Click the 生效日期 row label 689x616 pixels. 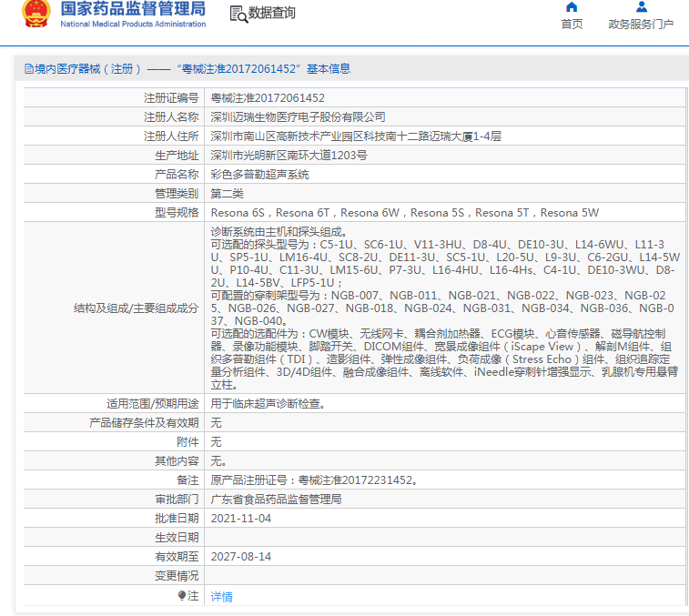177,538
